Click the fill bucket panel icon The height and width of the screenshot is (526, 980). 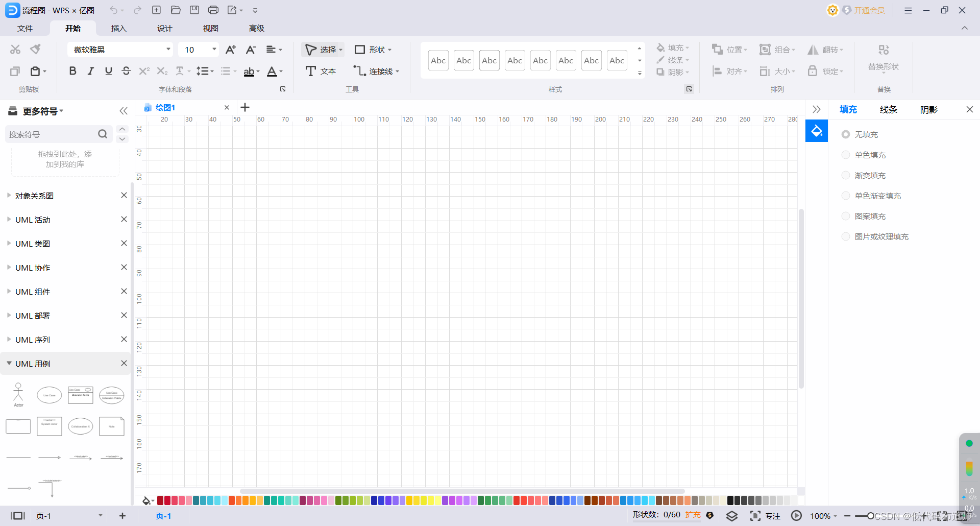click(x=817, y=131)
